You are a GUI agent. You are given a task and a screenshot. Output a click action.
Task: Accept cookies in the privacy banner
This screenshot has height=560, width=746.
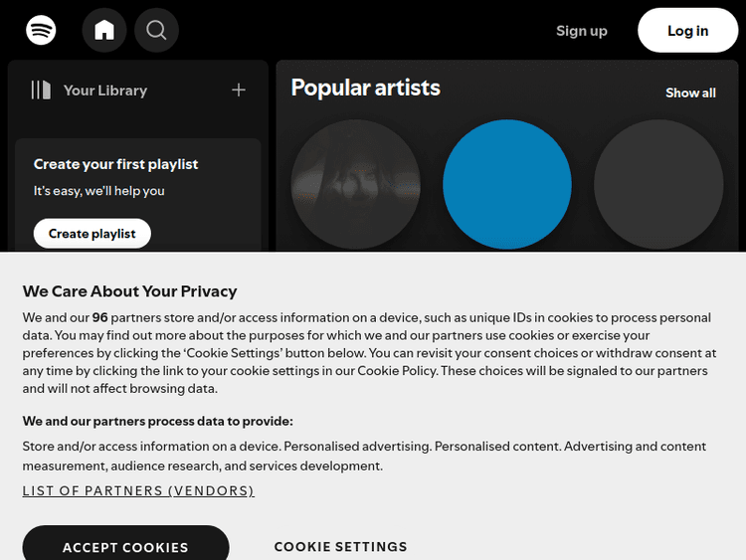(125, 546)
